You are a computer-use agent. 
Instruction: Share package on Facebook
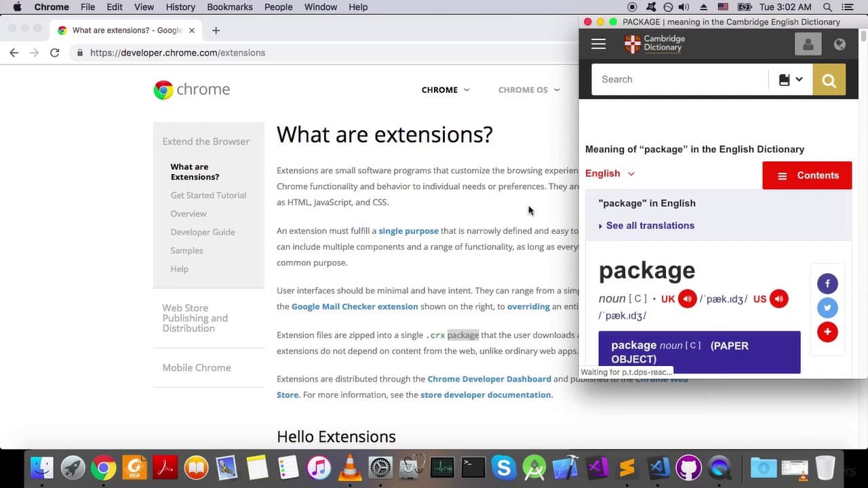point(827,283)
